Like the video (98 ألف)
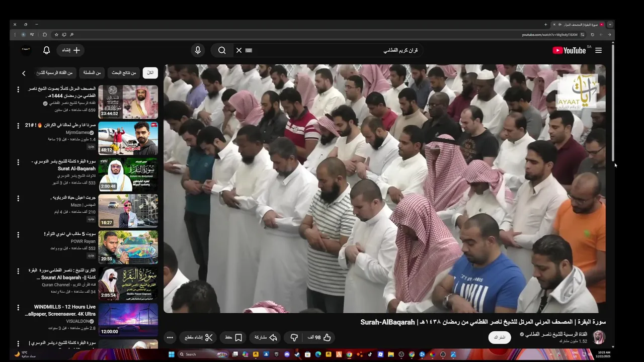This screenshot has width=644, height=362. 319,337
